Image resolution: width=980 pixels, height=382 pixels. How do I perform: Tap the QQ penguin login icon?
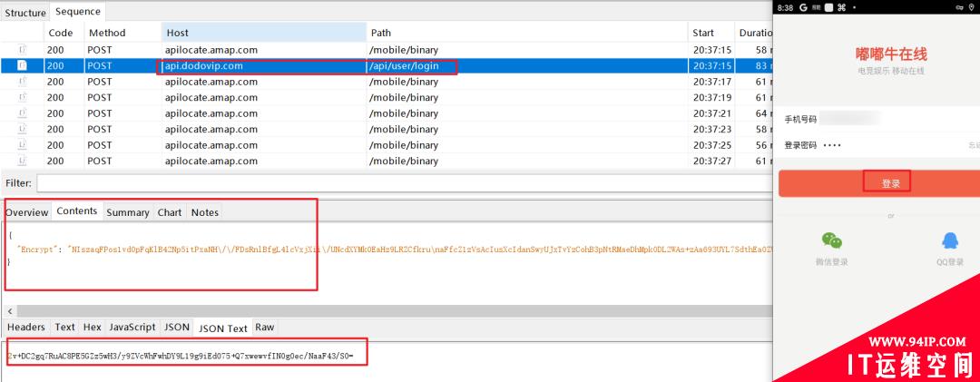point(950,240)
